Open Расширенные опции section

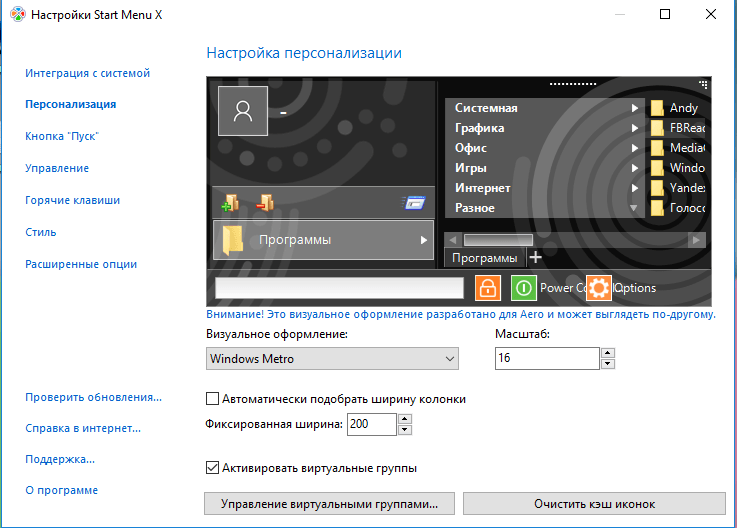[x=81, y=264]
